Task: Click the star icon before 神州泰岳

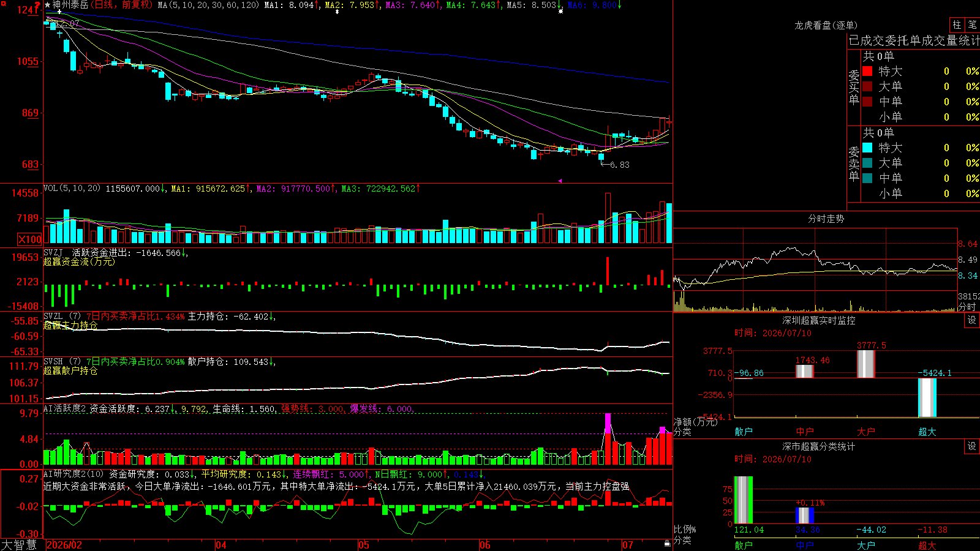Action: point(47,5)
